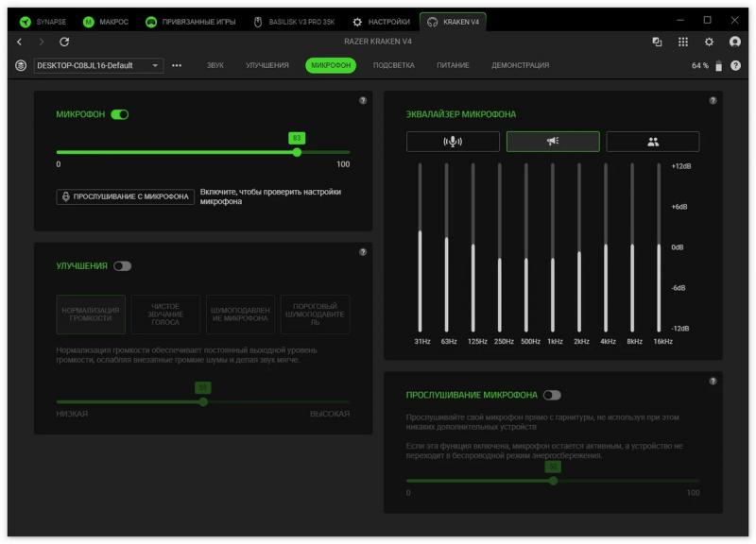Open the gear settings icon top right
756x544 pixels.
click(709, 42)
